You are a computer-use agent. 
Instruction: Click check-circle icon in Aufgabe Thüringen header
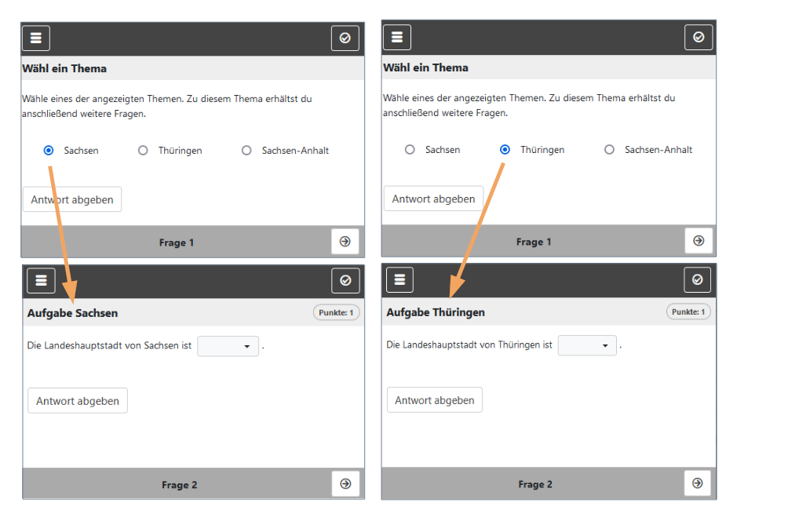coord(698,279)
